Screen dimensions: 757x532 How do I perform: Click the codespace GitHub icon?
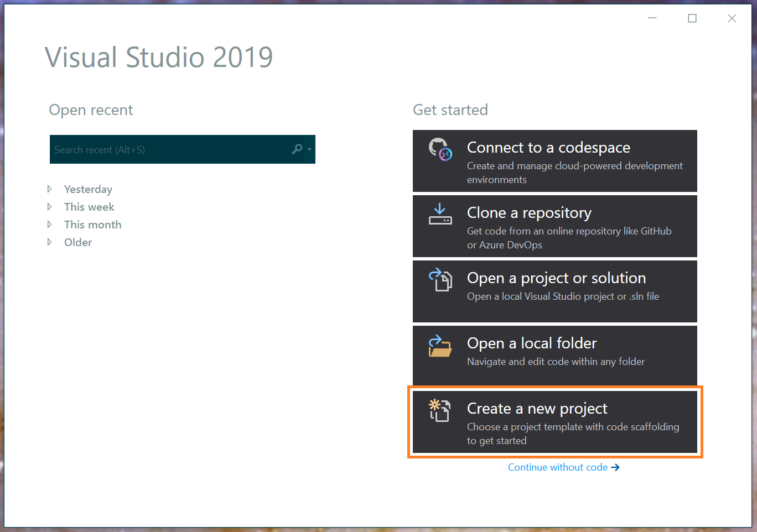(x=440, y=149)
